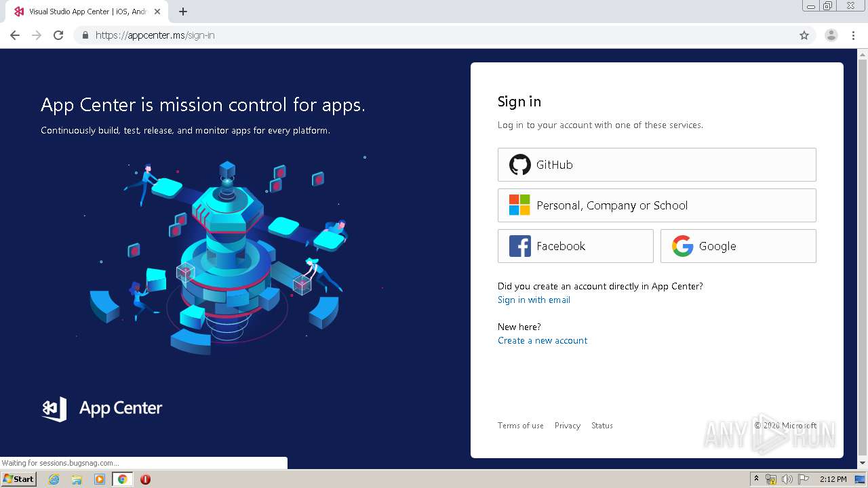Click the App Center logo

click(x=102, y=408)
